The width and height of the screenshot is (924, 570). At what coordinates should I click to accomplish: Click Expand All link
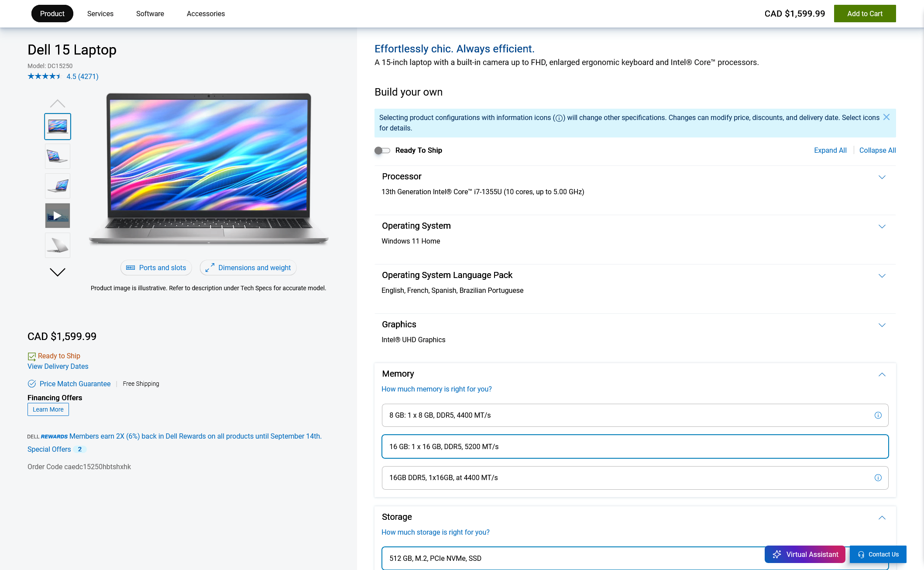pyautogui.click(x=830, y=150)
